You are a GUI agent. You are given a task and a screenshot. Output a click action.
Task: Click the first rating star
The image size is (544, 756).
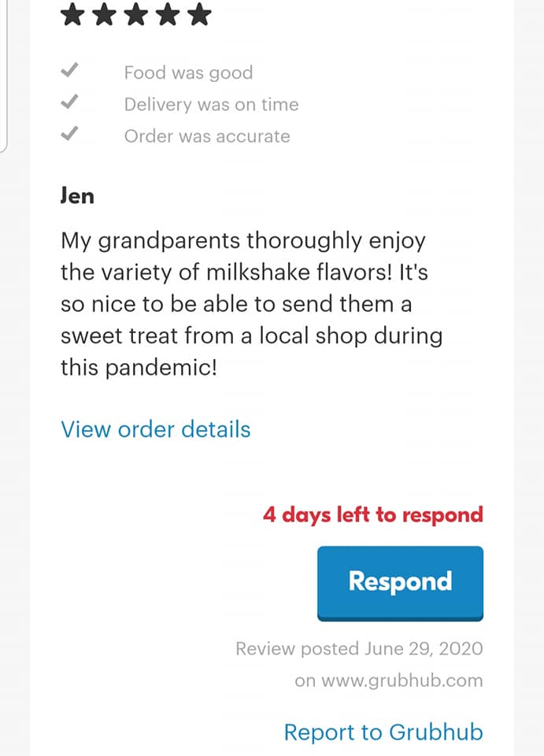tap(72, 13)
